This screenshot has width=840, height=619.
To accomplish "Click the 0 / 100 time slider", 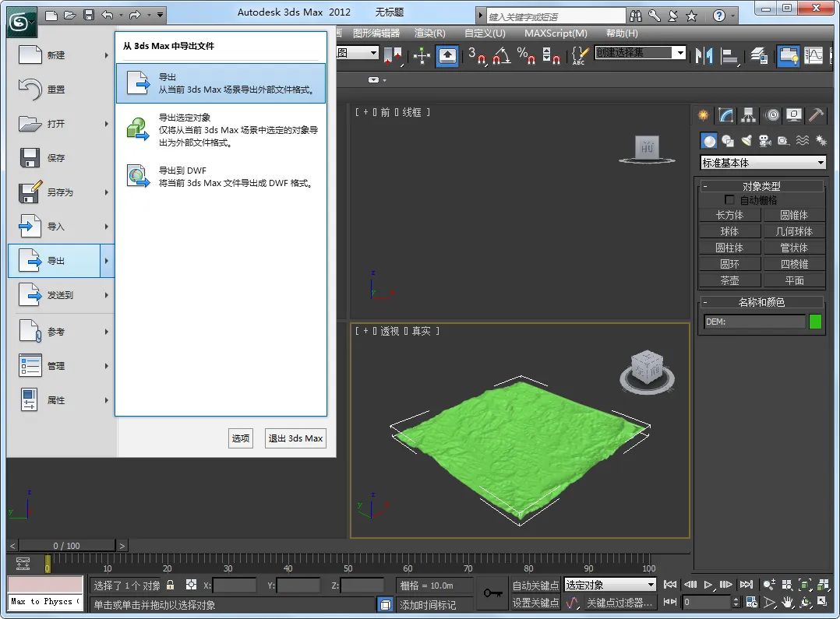I will [x=68, y=546].
